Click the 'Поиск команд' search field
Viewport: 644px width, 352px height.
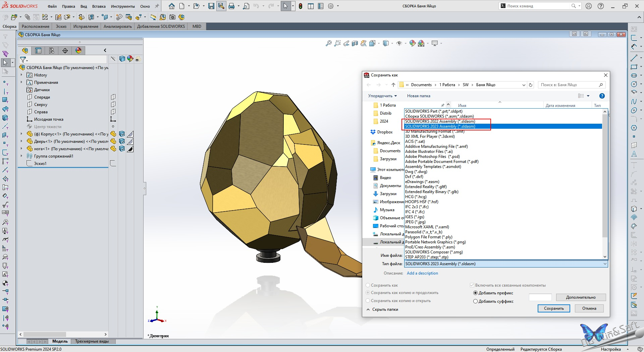(x=538, y=6)
